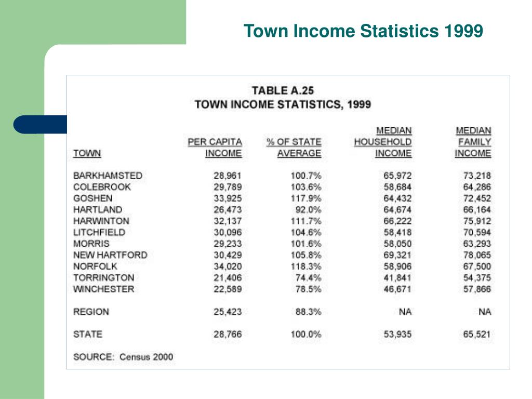Click Barkhamsted family income 73,218
532x399 pixels.
[477, 176]
